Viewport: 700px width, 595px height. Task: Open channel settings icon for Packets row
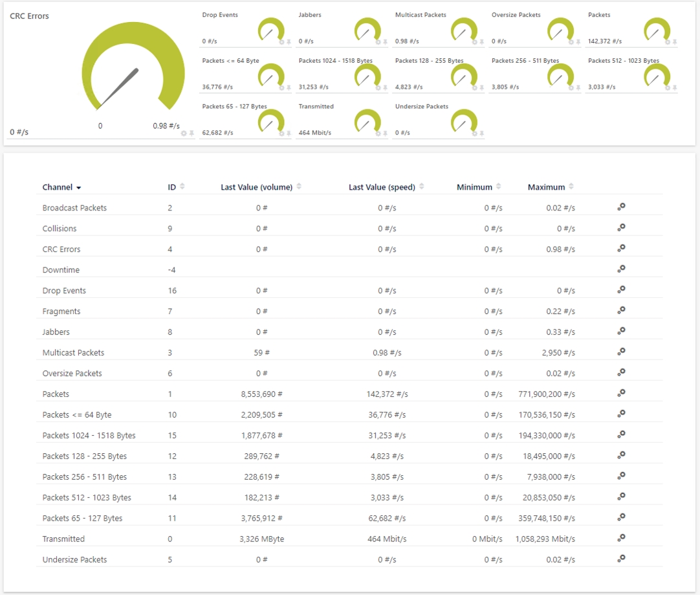tap(621, 393)
